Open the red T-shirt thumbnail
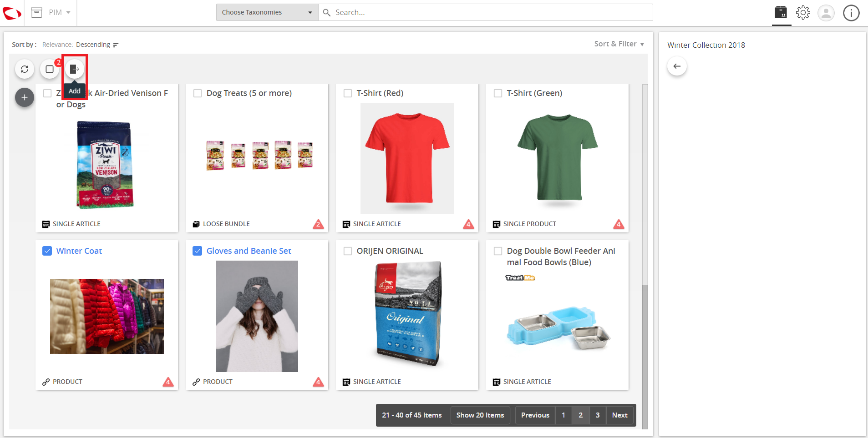Screen dimensions: 868x438 pyautogui.click(x=407, y=158)
